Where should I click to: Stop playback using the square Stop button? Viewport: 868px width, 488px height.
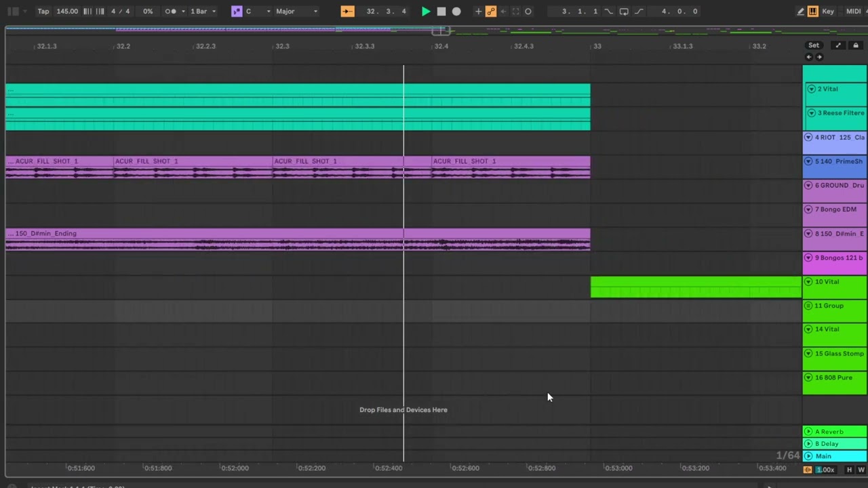[x=441, y=12]
